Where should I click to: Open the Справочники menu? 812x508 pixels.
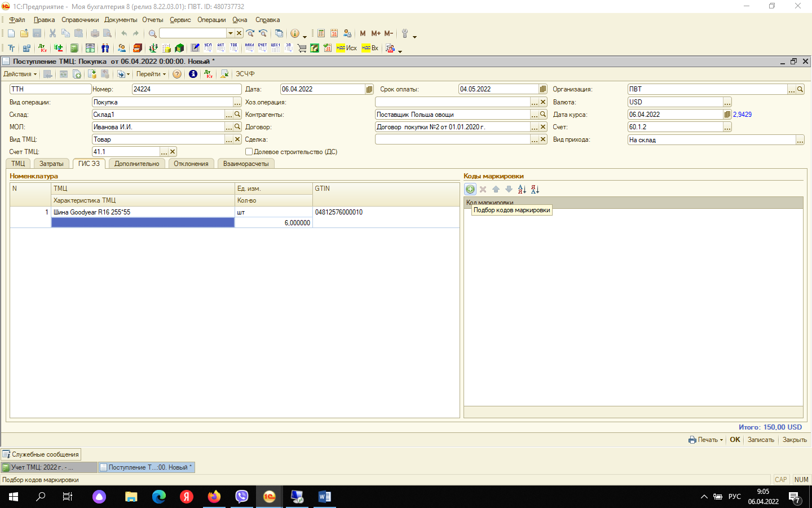(x=80, y=20)
